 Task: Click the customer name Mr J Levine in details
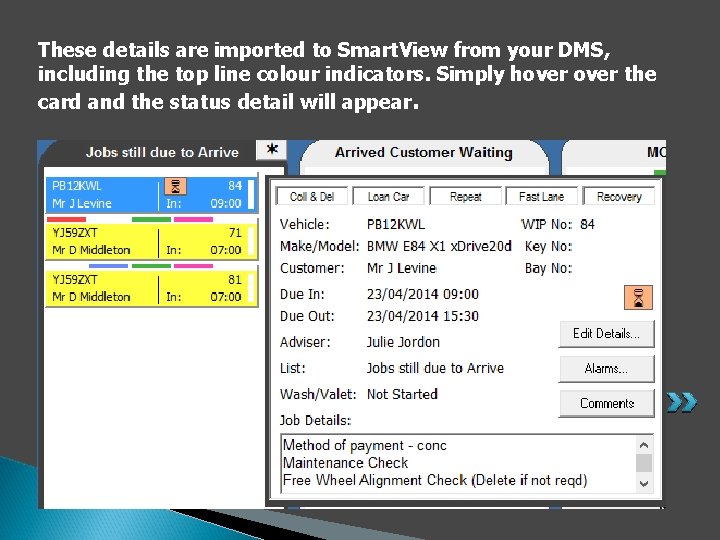click(401, 268)
